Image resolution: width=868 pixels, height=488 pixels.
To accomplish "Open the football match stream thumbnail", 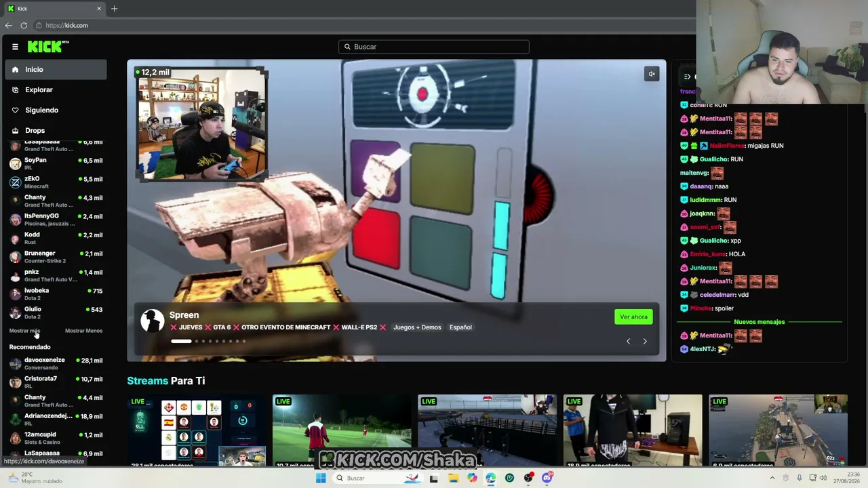I will tap(342, 430).
